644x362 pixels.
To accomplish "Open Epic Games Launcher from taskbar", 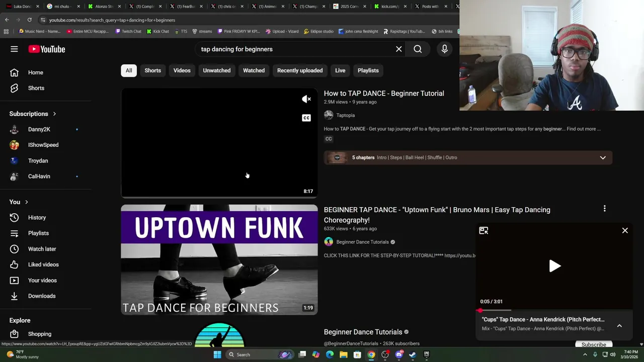I will [x=426, y=354].
